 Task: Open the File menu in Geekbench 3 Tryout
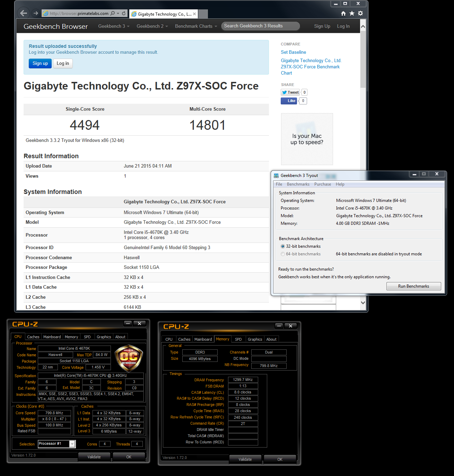coord(279,184)
